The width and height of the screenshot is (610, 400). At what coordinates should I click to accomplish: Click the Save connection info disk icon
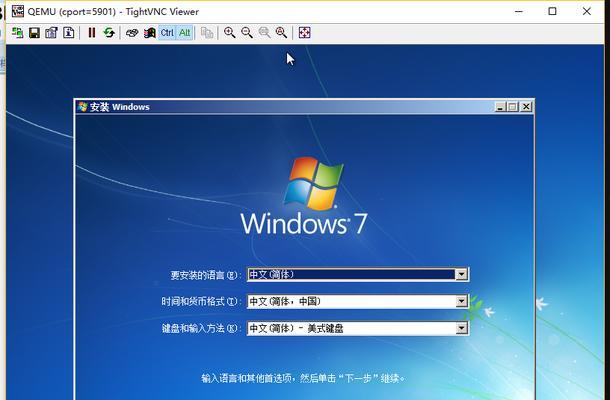(34, 33)
